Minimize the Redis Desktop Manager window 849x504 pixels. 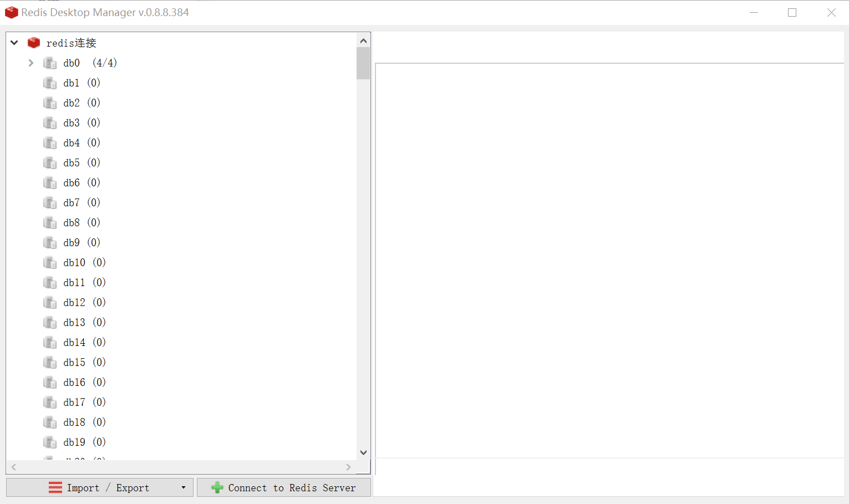pyautogui.click(x=754, y=12)
